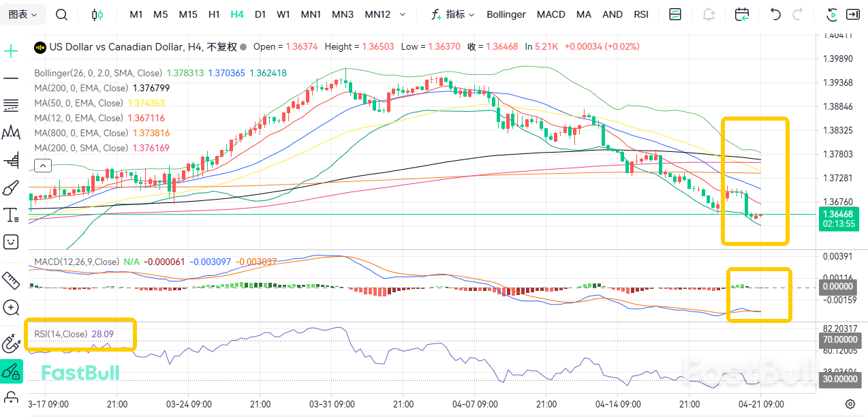Select the crosshair tool in the sidebar
This screenshot has width=868, height=417.
point(11,50)
